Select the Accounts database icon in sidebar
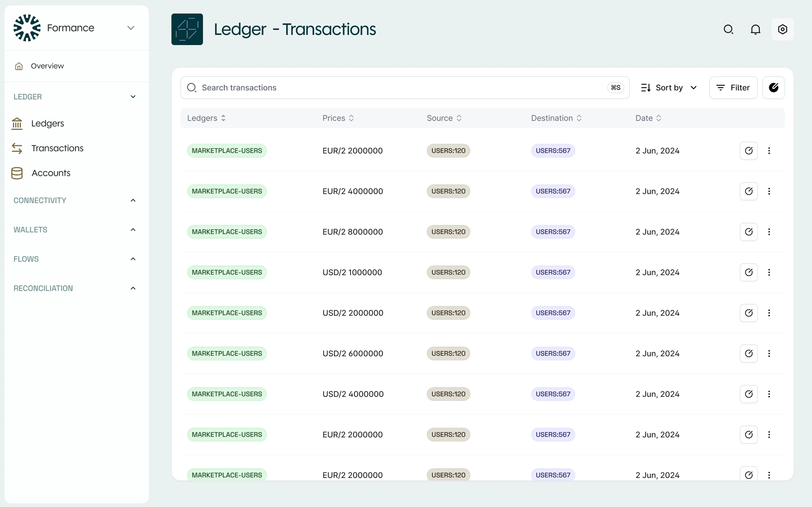This screenshot has height=507, width=812. (x=16, y=173)
